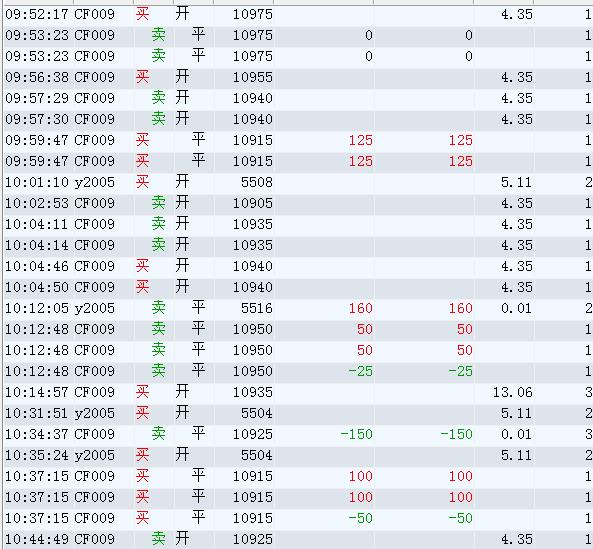Select the 10:44:49 CF009 sell open row
This screenshot has width=593, height=549.
[x=298, y=539]
